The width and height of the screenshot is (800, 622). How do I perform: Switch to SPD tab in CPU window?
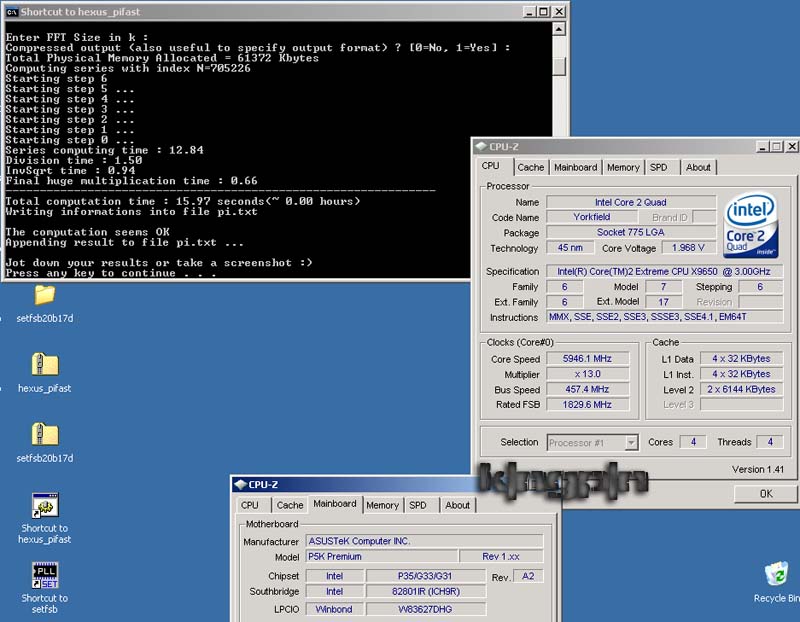click(x=659, y=167)
